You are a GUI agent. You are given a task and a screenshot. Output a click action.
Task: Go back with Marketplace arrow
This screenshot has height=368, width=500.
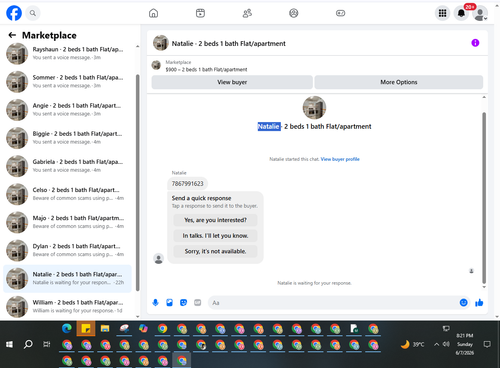point(12,35)
